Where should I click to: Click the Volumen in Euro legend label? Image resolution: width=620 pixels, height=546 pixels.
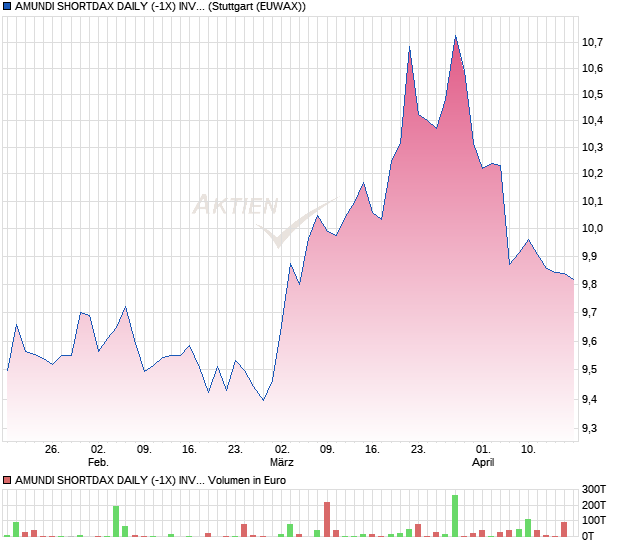[x=247, y=480]
